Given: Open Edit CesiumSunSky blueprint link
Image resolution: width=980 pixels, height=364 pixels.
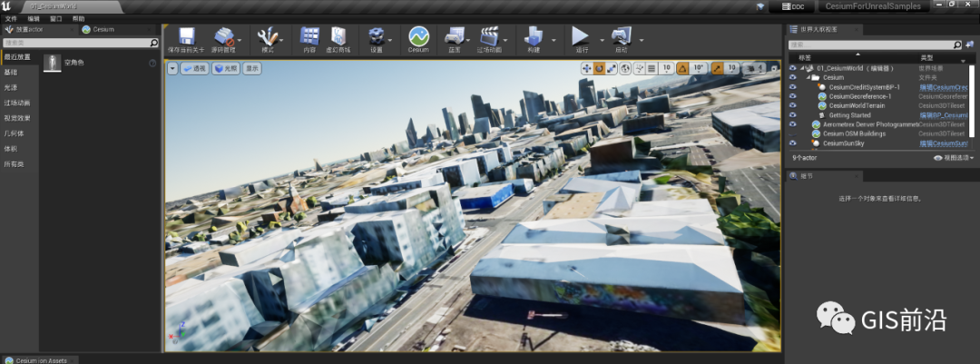Looking at the screenshot, I should click(943, 143).
